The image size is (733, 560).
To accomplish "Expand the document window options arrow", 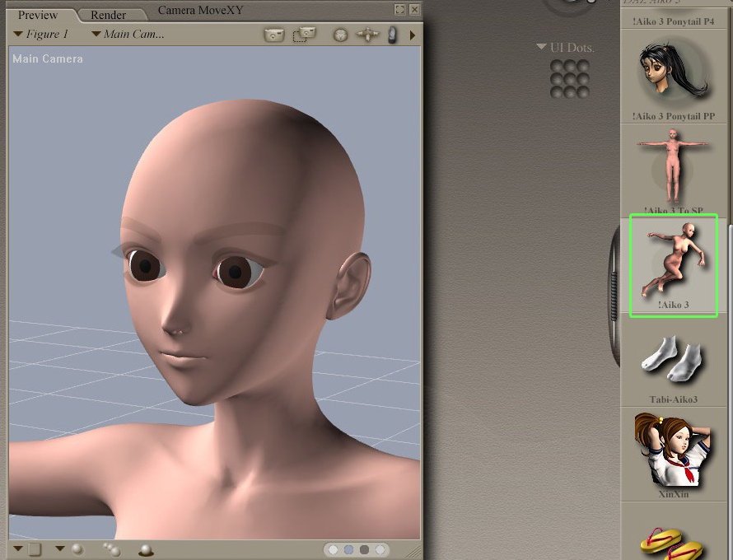I will click(413, 35).
